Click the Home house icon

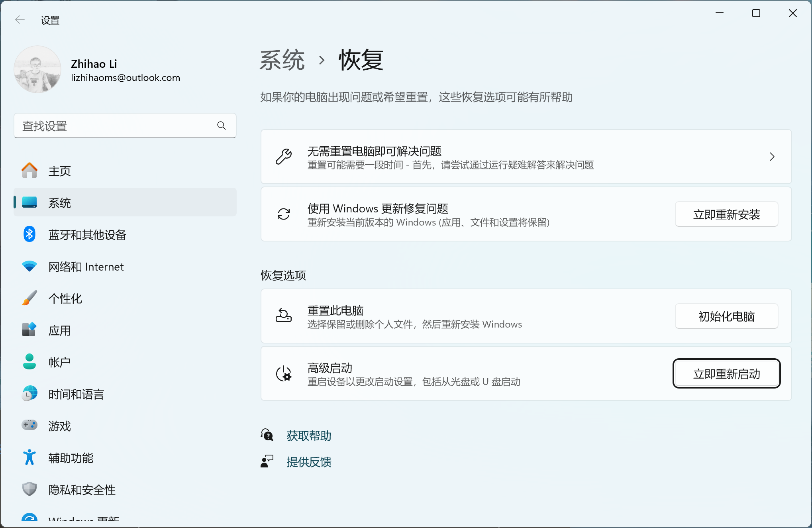point(29,171)
